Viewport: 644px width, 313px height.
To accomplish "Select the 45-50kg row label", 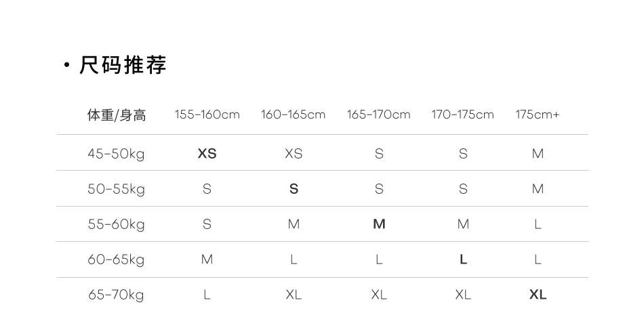I will click(116, 154).
